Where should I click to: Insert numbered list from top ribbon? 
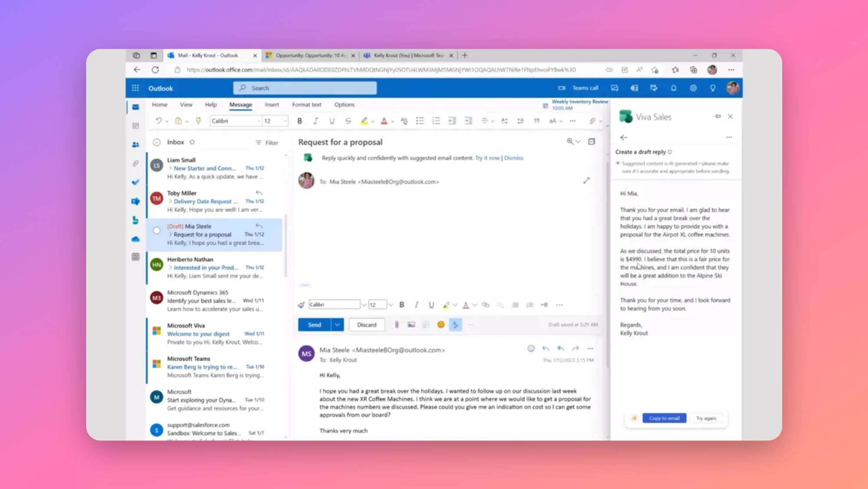[436, 121]
